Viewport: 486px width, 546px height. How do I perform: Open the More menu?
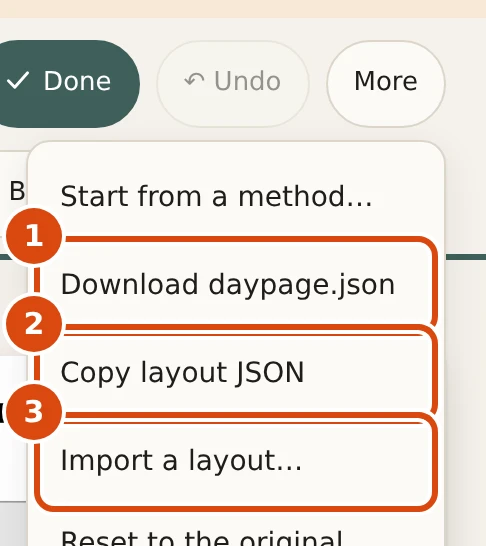386,84
